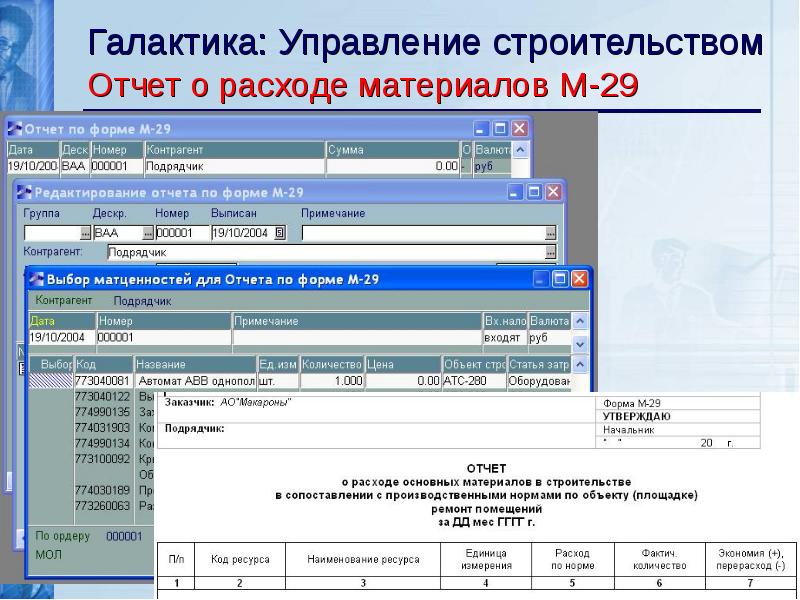Click the title icon of Отчет по форме М-29 window
The width and height of the screenshot is (800, 600).
(x=15, y=129)
